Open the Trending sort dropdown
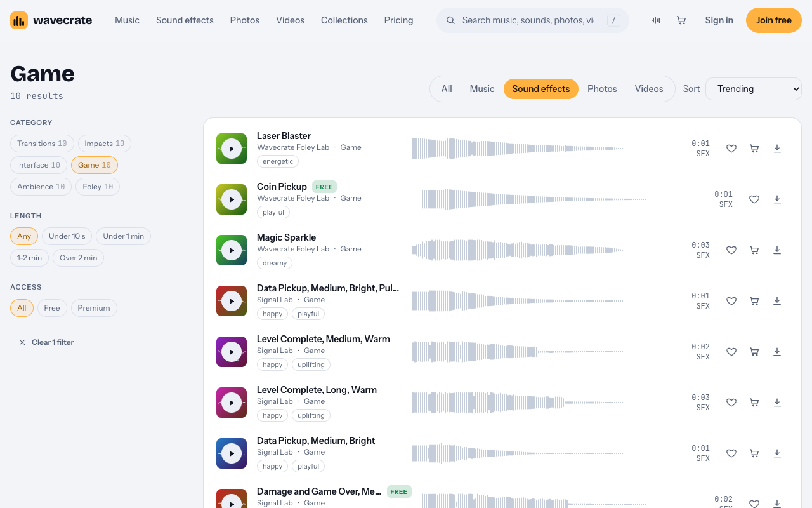This screenshot has width=812, height=508. pyautogui.click(x=754, y=89)
